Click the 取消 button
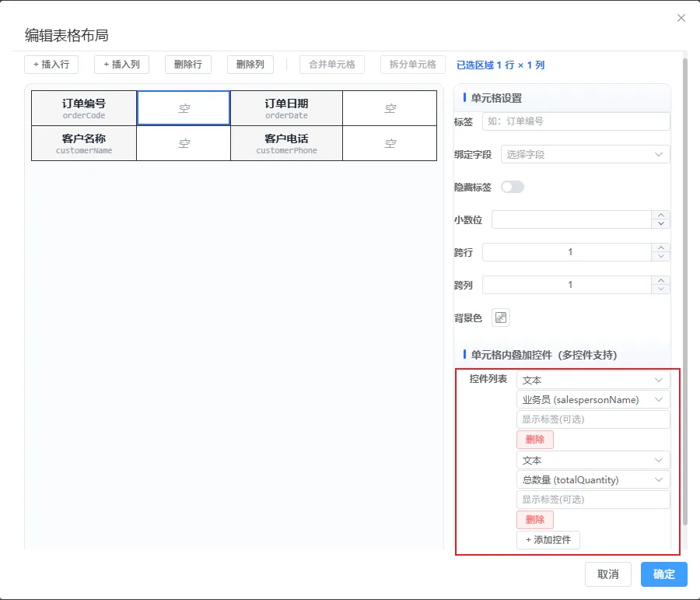The image size is (700, 600). point(608,574)
